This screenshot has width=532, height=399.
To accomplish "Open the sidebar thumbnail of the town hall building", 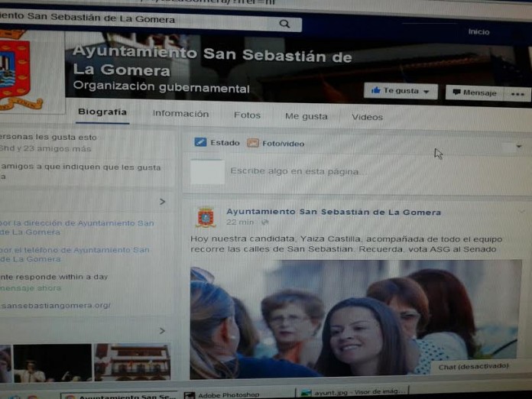I will [132, 362].
